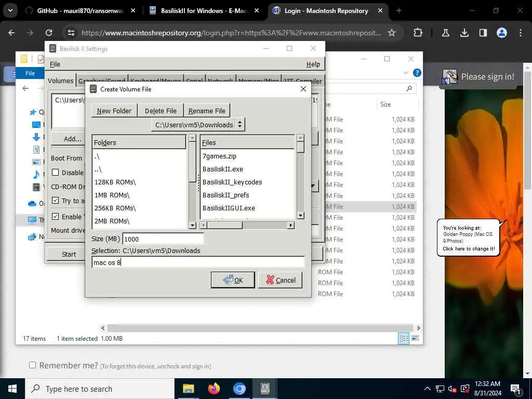Screen dimensions: 532x399
Task: Select BasiliskII_keycodes in the Files list
Action: click(232, 182)
